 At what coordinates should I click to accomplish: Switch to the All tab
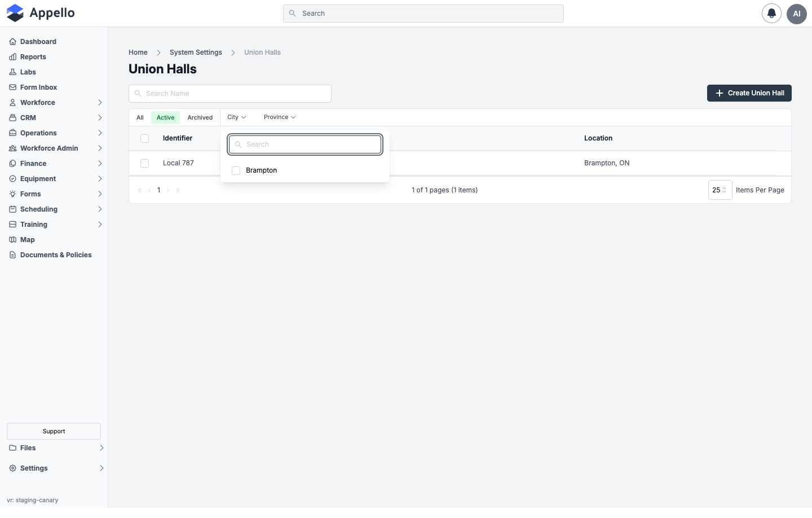click(x=140, y=117)
